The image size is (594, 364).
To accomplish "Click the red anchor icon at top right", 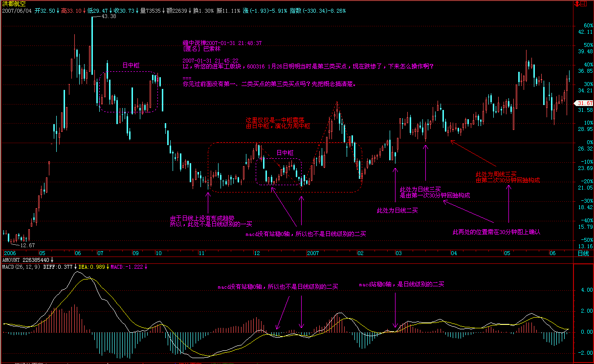I will (x=576, y=4).
